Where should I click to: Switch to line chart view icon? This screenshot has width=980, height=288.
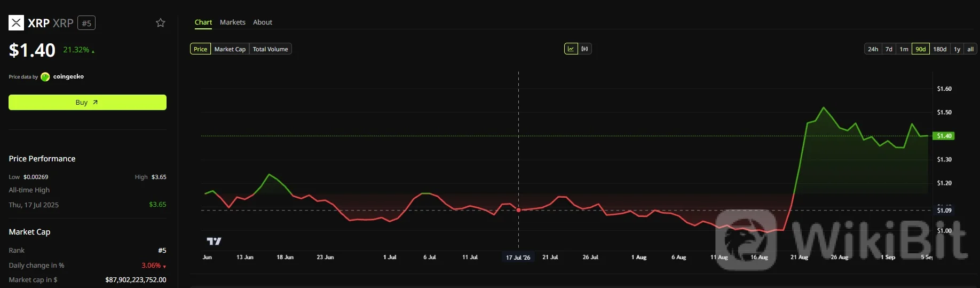point(571,49)
